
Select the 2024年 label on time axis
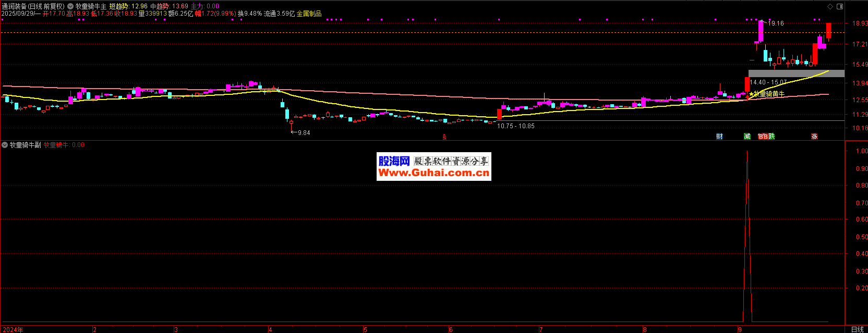click(x=13, y=329)
